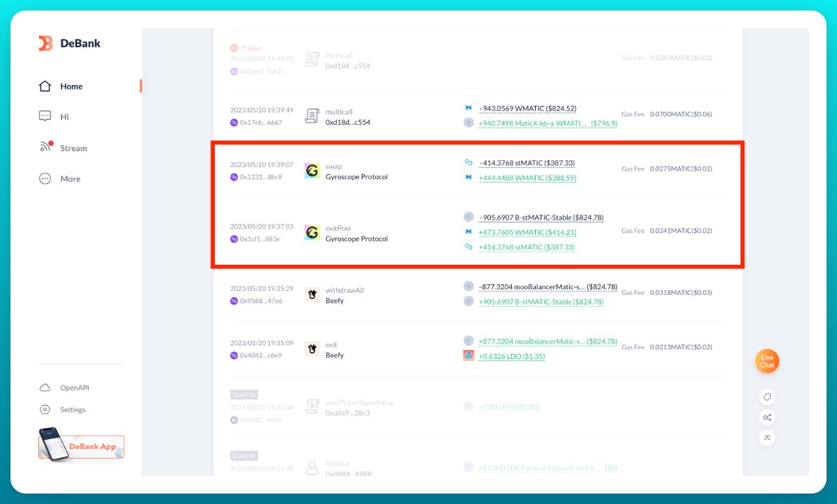Click the Home house icon
Viewport: 837px width, 504px height.
point(45,86)
